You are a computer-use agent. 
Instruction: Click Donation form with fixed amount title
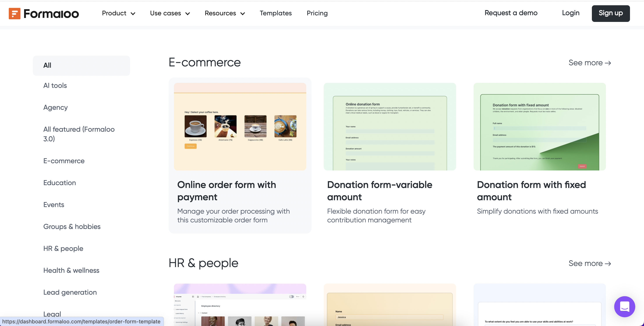pos(531,191)
